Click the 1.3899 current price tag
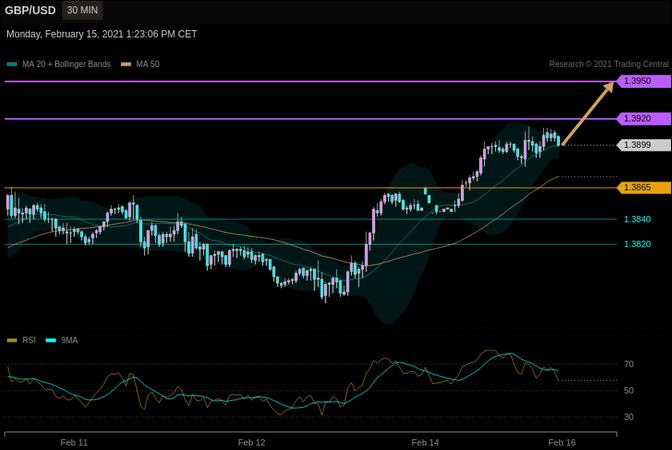 (x=644, y=145)
